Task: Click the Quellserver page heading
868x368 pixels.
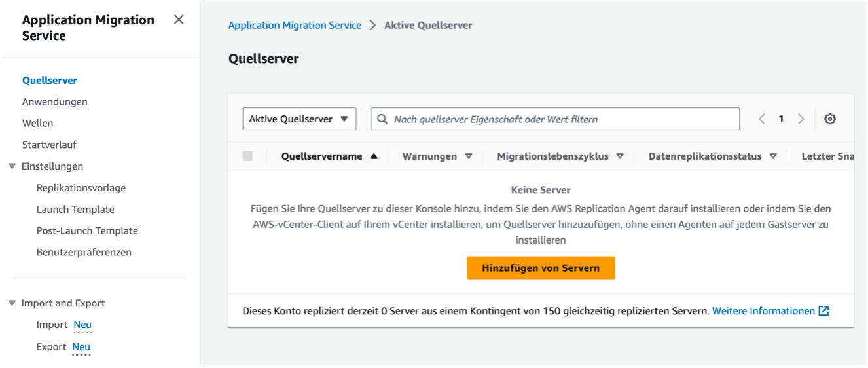Action: (x=263, y=59)
